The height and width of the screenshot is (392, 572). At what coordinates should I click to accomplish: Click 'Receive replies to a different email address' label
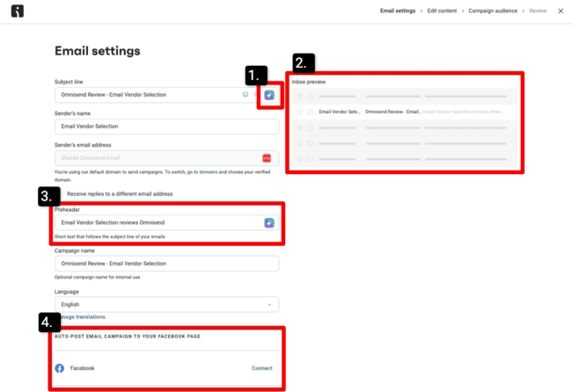click(x=120, y=194)
